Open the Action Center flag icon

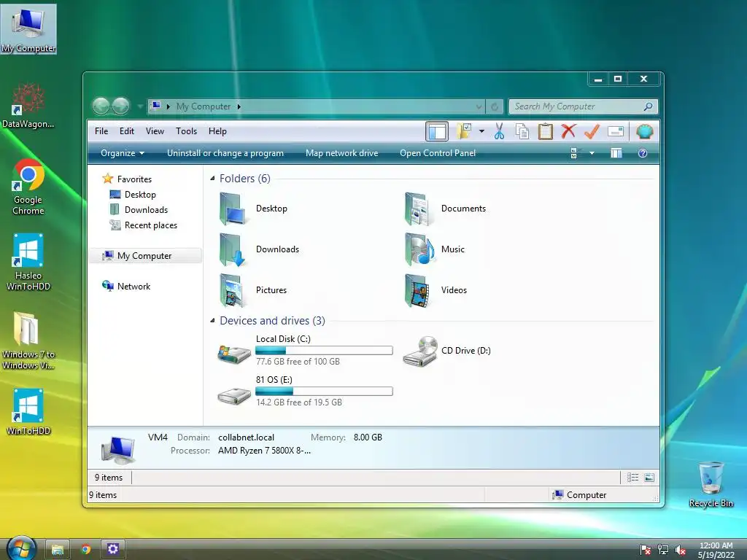click(646, 550)
